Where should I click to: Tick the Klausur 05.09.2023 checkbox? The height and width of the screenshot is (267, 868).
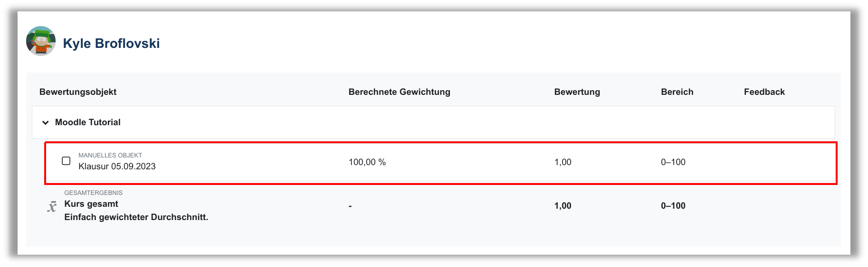click(x=66, y=161)
